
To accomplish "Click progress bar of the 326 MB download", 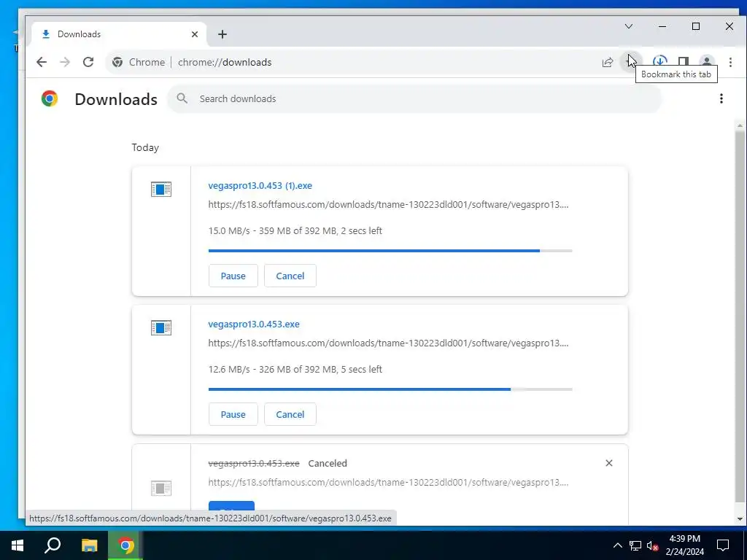I will 390,389.
